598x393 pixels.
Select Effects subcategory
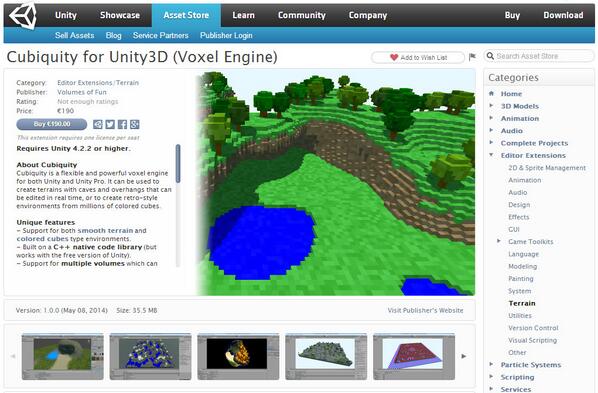tap(519, 217)
